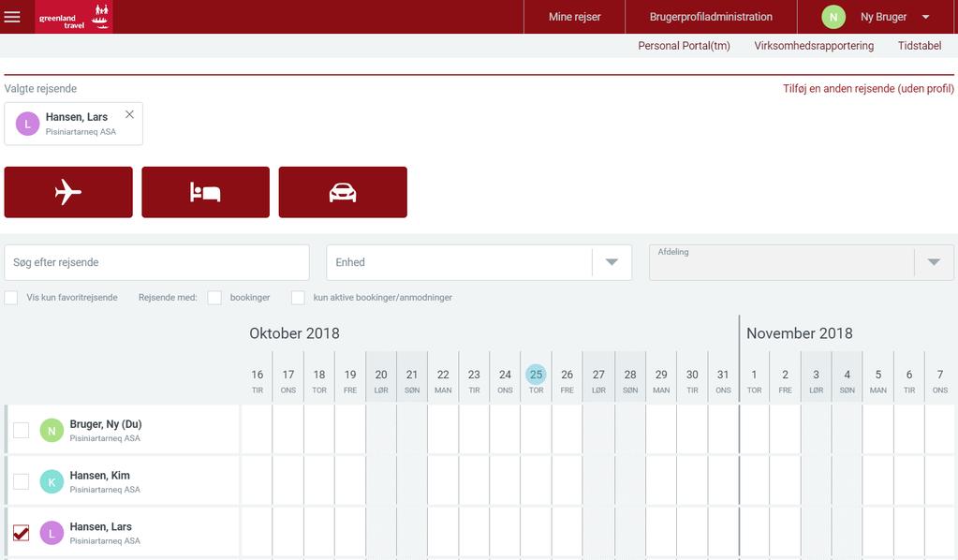Go to Virksomhedsrapportering

pyautogui.click(x=814, y=46)
